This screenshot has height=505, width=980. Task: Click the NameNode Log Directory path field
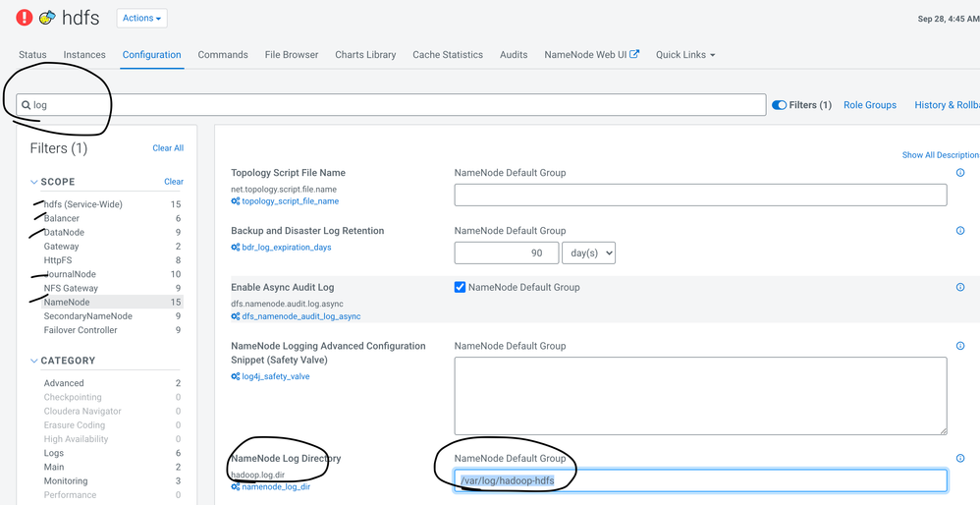[x=700, y=480]
